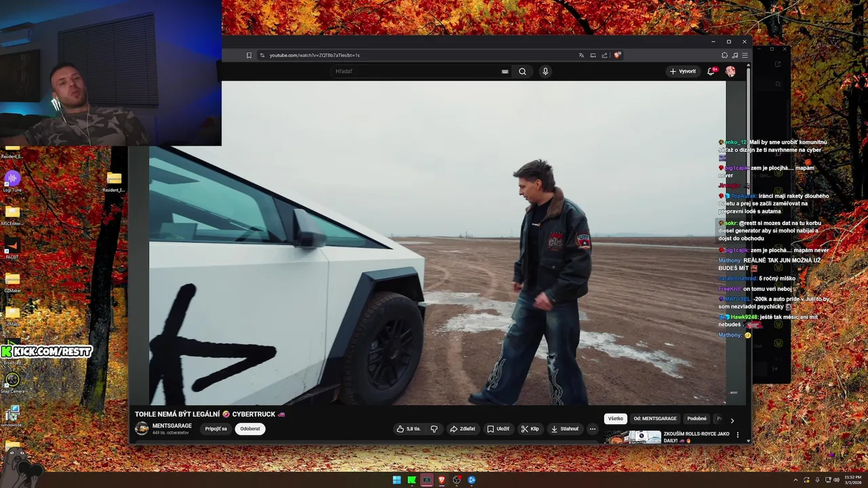The width and height of the screenshot is (868, 488).
Task: Select the Všetko filter chip
Action: [x=615, y=418]
